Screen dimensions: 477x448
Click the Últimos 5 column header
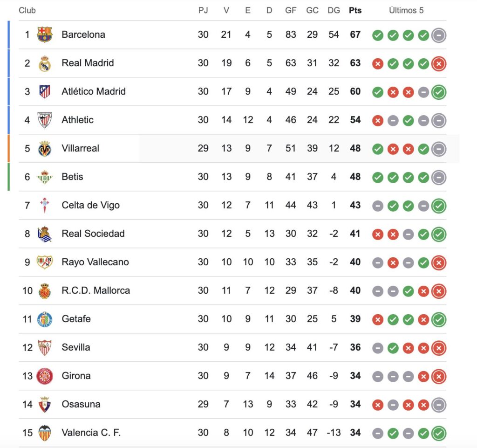tap(406, 10)
